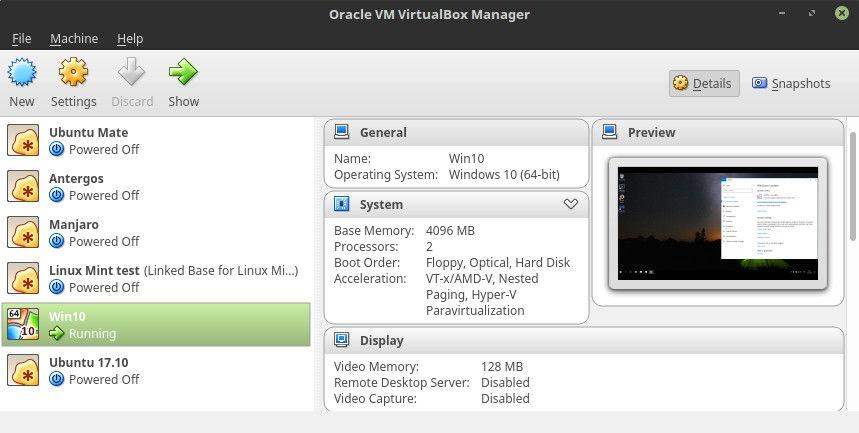Image resolution: width=859 pixels, height=433 pixels.
Task: Select the Linux Mint test entry name
Action: pos(94,271)
